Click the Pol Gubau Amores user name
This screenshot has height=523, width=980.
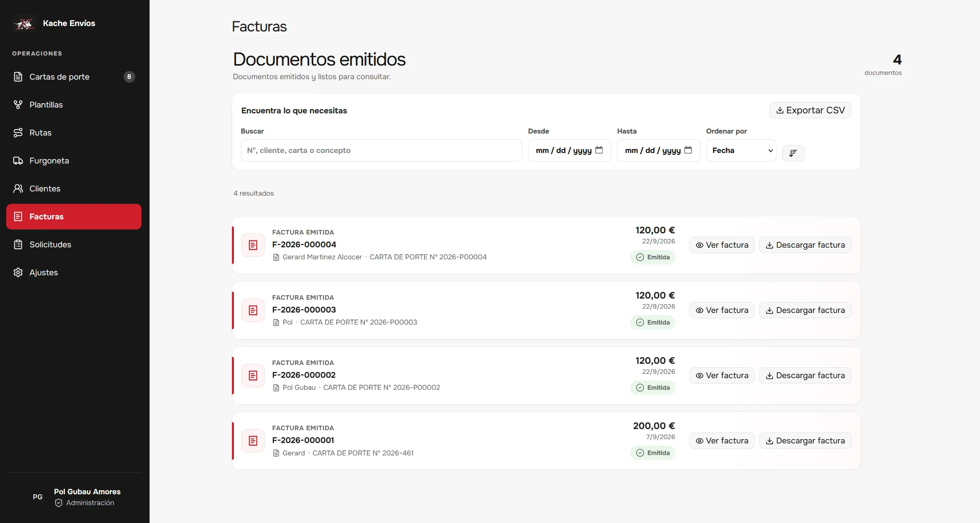[87, 492]
